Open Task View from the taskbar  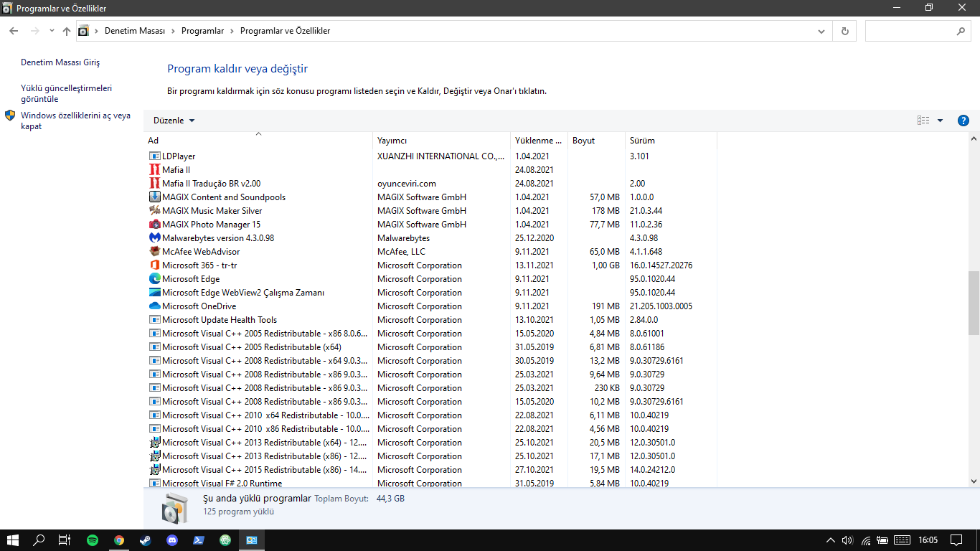click(65, 540)
